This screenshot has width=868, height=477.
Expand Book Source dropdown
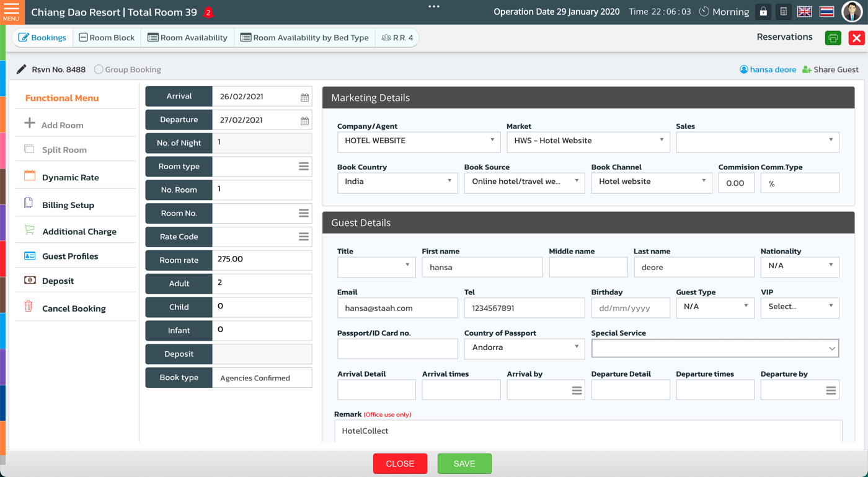(525, 182)
